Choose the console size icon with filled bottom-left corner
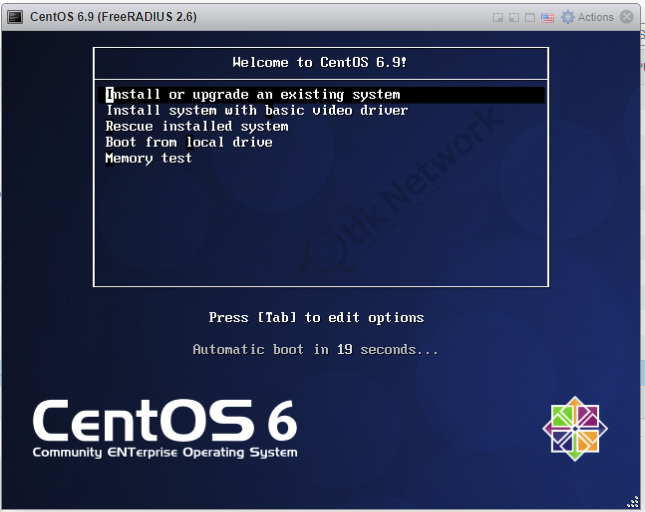 tap(514, 18)
